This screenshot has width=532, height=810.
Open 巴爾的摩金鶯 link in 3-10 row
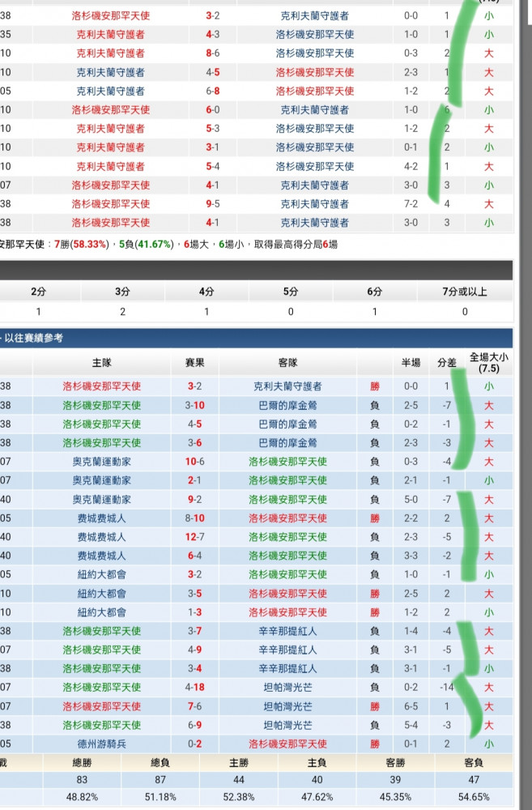pyautogui.click(x=287, y=405)
